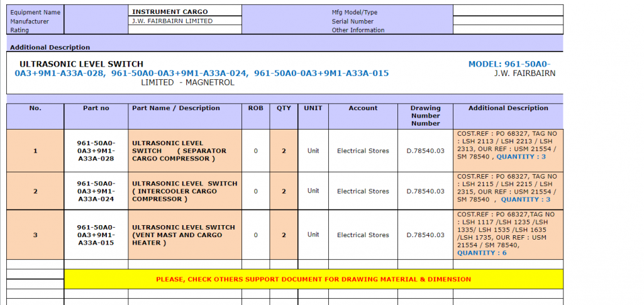The height and width of the screenshot is (305, 644).
Task: Click part number cell ending in A33A-028
Action: (96, 151)
